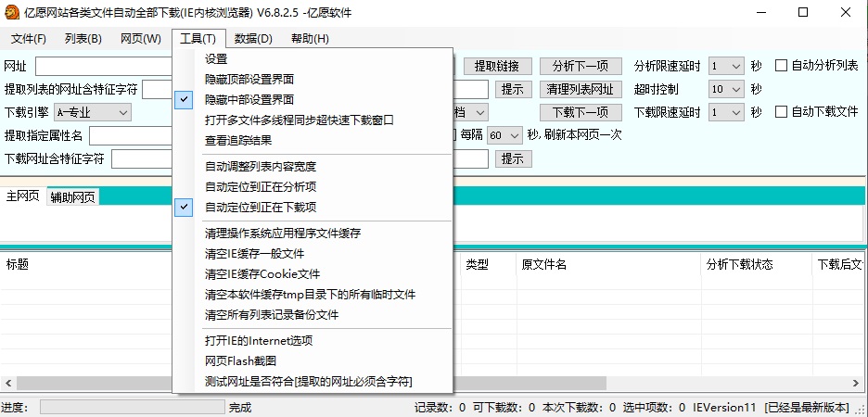Viewport: 868px width, 417px height.
Task: Open 超时控制 seconds dropdown
Action: (726, 89)
